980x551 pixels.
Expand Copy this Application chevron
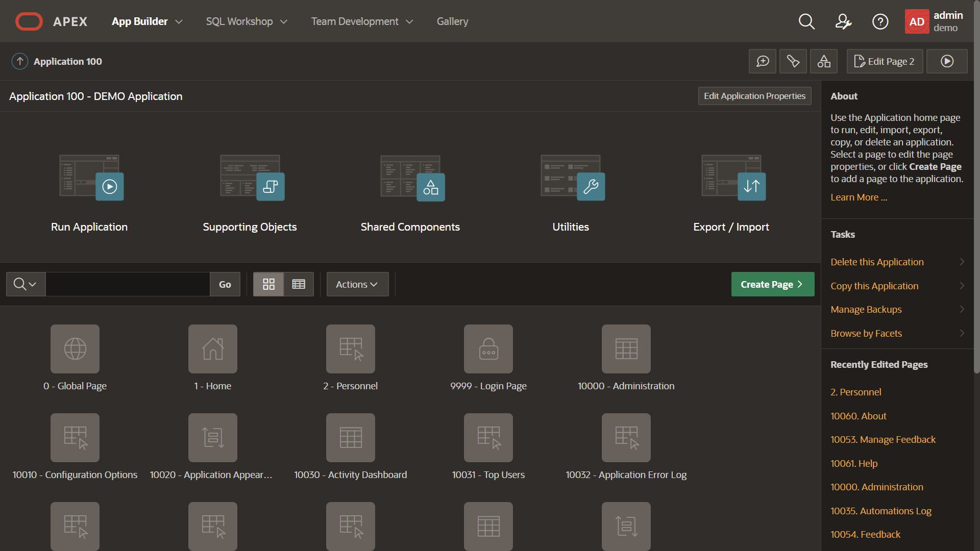(962, 286)
